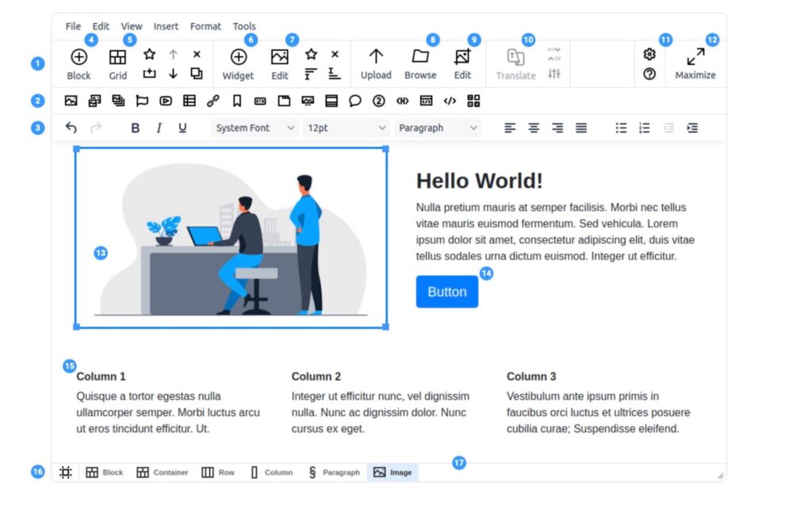Insert a comment bubble icon
Screen dimensions: 812x505
[355, 101]
